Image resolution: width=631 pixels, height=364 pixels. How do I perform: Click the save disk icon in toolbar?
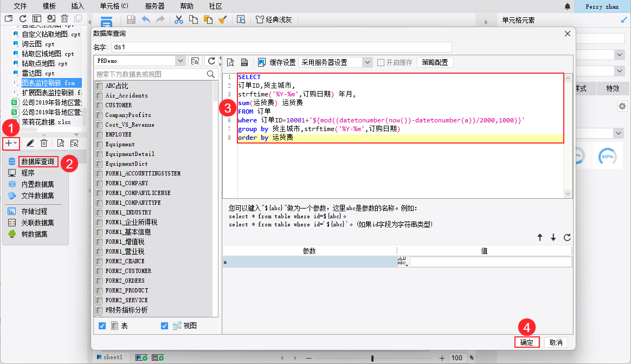click(131, 19)
